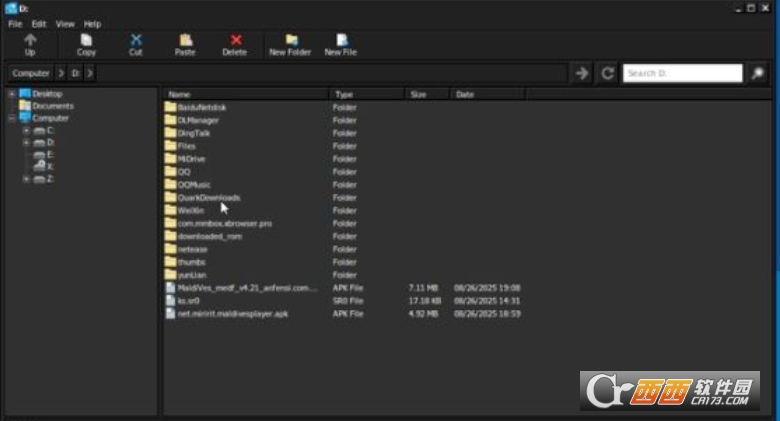780x421 pixels.
Task: Click the Paste clipboard icon
Action: [x=185, y=40]
